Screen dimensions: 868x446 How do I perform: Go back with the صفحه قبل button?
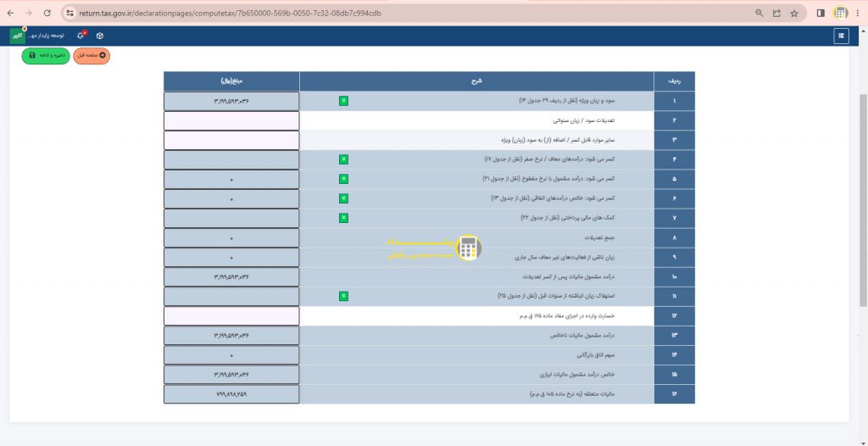(92, 55)
